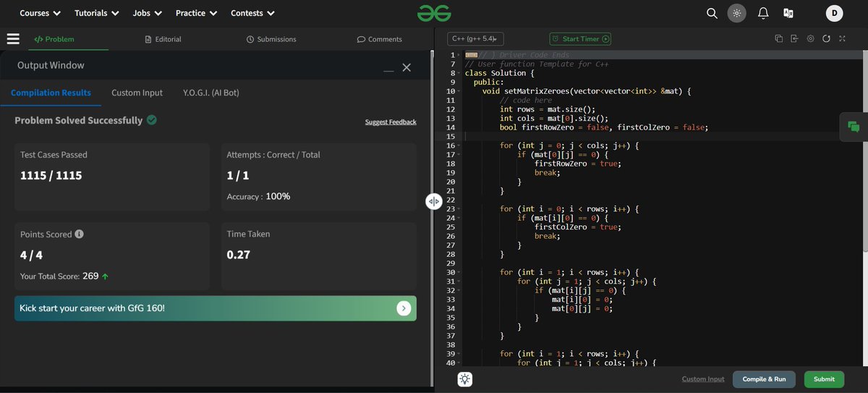The width and height of the screenshot is (868, 393).
Task: Open the C++ (g++ 5.4) language selector
Action: click(x=475, y=39)
